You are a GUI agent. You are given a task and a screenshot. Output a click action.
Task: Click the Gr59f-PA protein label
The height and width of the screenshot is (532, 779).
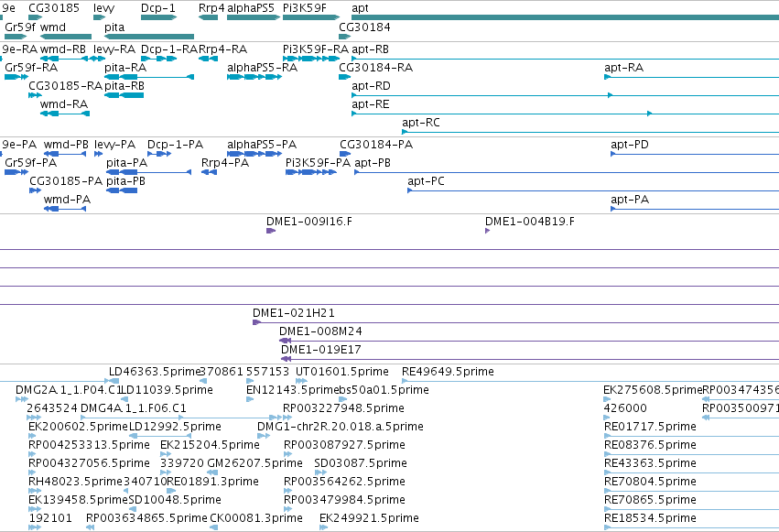(x=31, y=163)
